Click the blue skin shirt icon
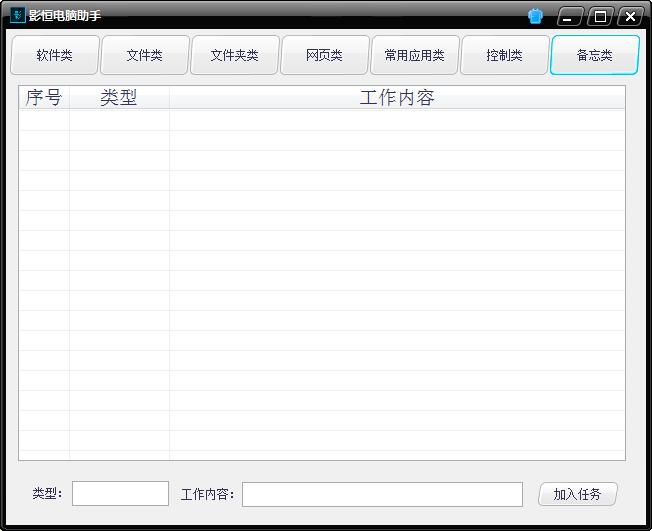 [x=535, y=16]
